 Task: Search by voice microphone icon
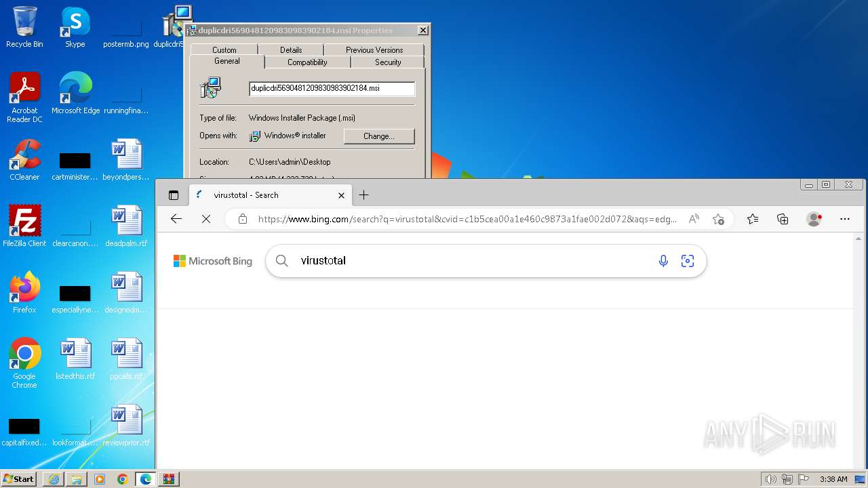[663, 261]
